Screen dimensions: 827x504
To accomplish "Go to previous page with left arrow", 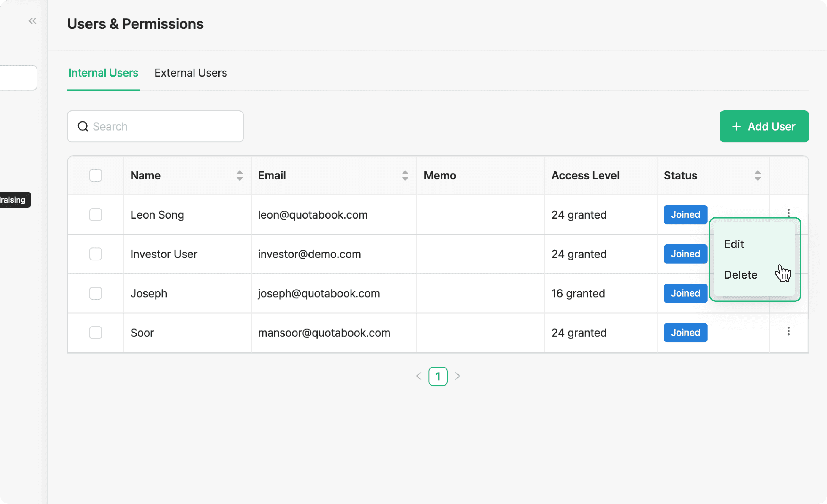I will [x=418, y=376].
